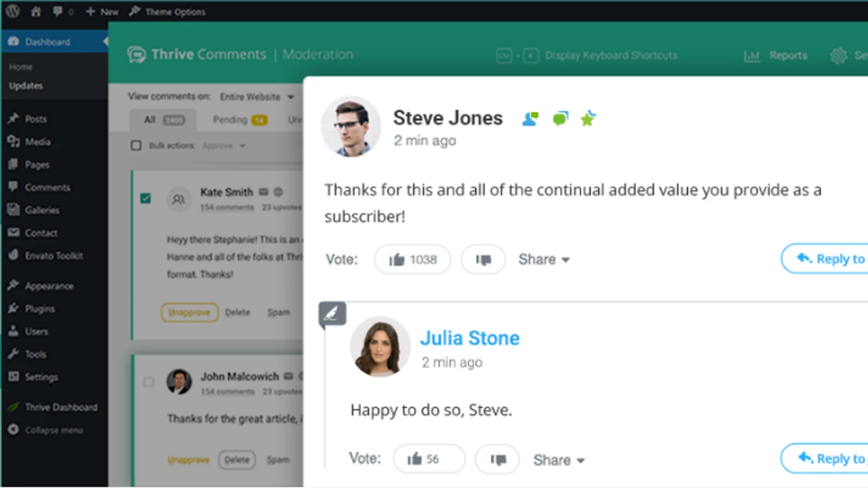
Task: Open the WordPress logo menu
Action: pyautogui.click(x=12, y=11)
